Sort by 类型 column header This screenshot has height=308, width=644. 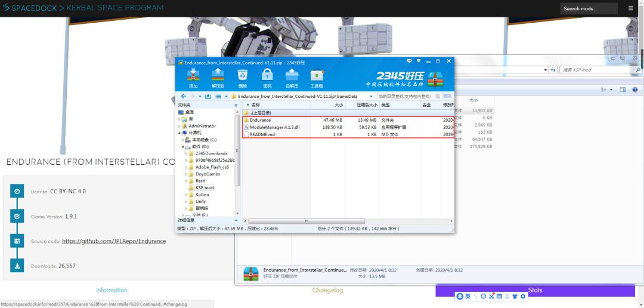[399, 105]
